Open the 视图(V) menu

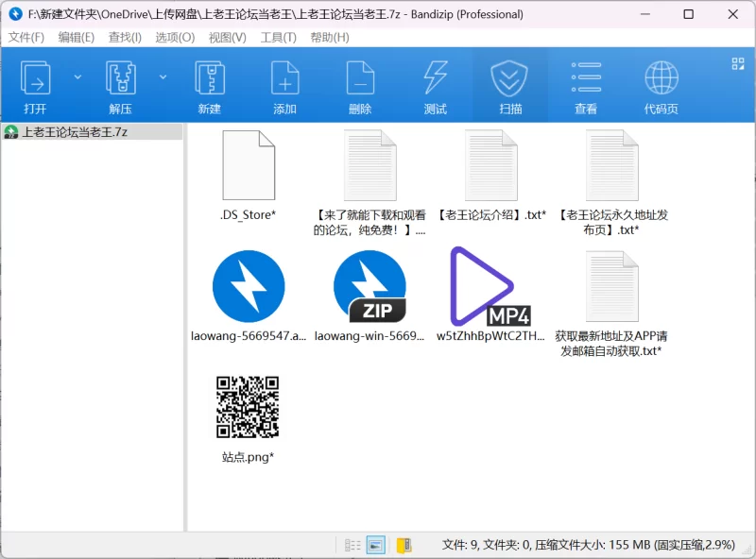(228, 37)
